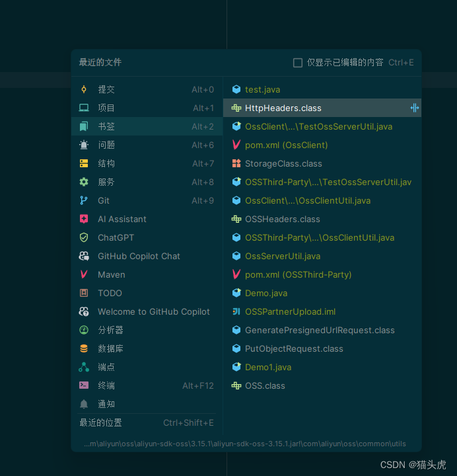
Task: Click the Endpoints icon
Action: point(84,368)
